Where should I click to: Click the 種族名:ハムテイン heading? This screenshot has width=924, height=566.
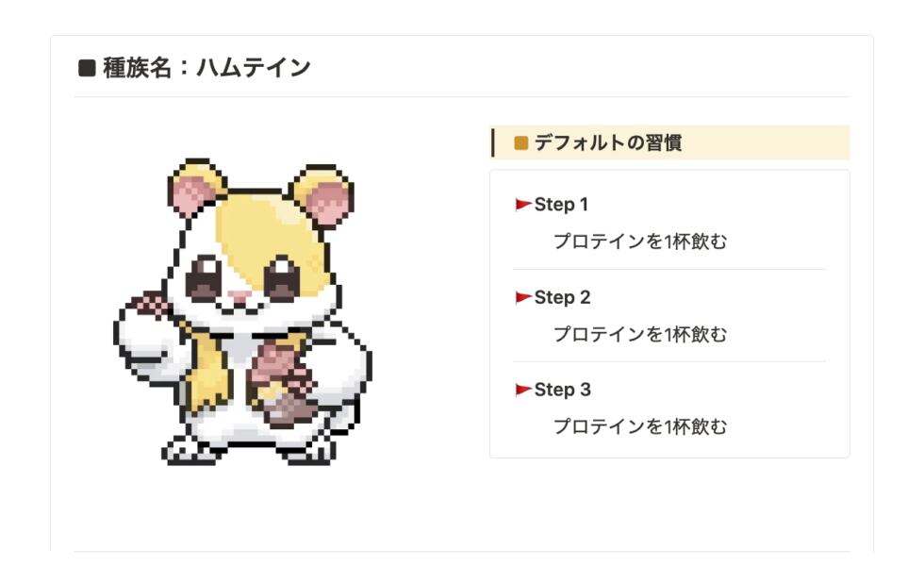pyautogui.click(x=206, y=67)
